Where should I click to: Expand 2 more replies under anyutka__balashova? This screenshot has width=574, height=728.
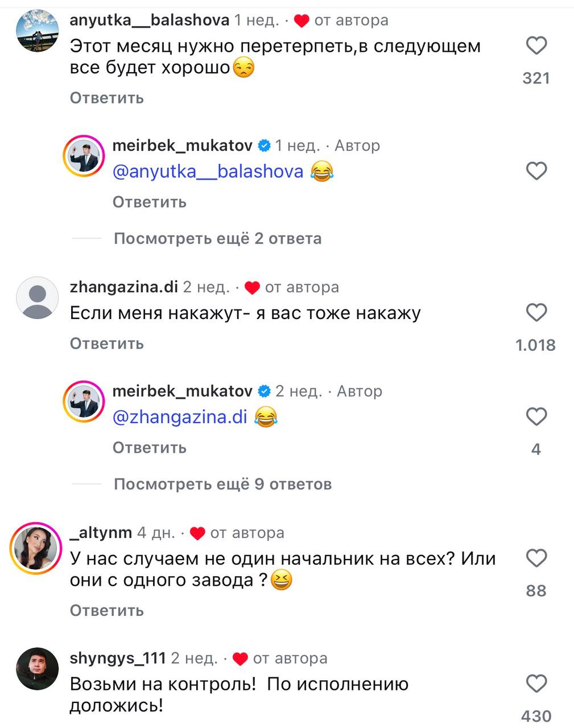[x=217, y=238]
